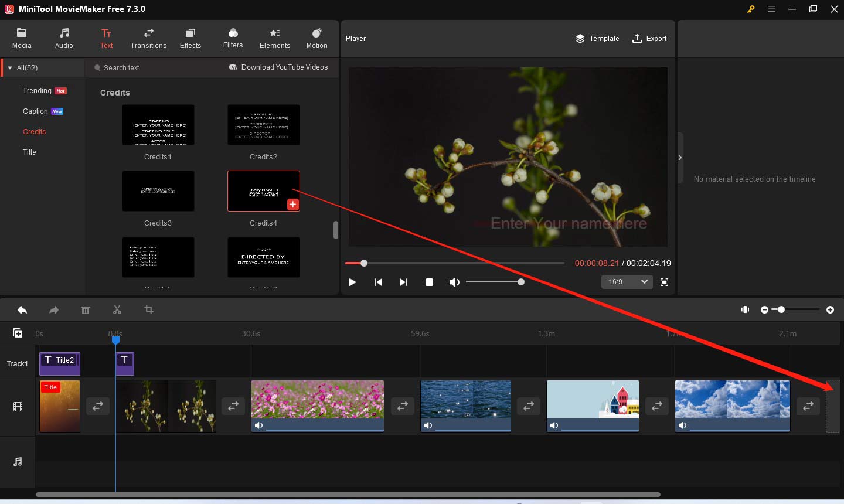Viewport: 844px width, 504px height.
Task: Select the Credits1 thumbnail
Action: pos(158,125)
